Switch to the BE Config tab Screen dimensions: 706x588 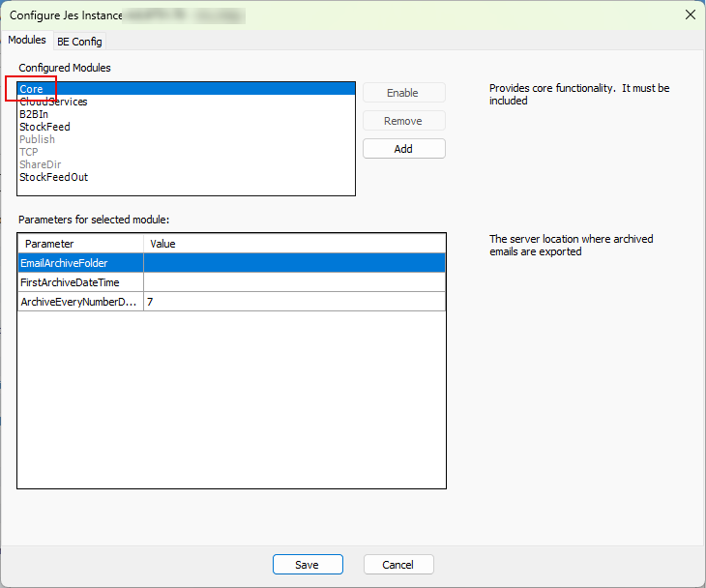point(79,42)
